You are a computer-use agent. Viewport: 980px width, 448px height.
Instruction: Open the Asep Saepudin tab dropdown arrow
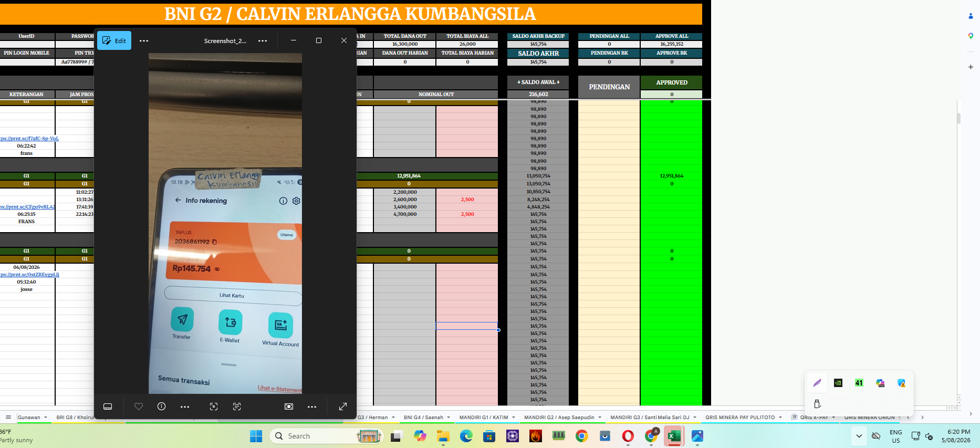coord(600,418)
